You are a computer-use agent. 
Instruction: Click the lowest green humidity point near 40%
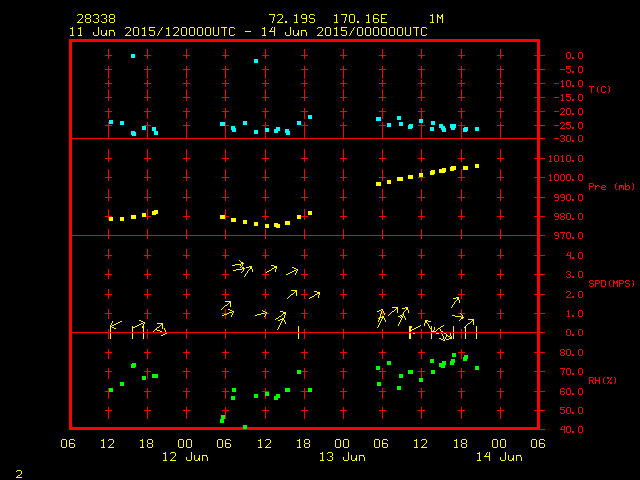tap(245, 427)
